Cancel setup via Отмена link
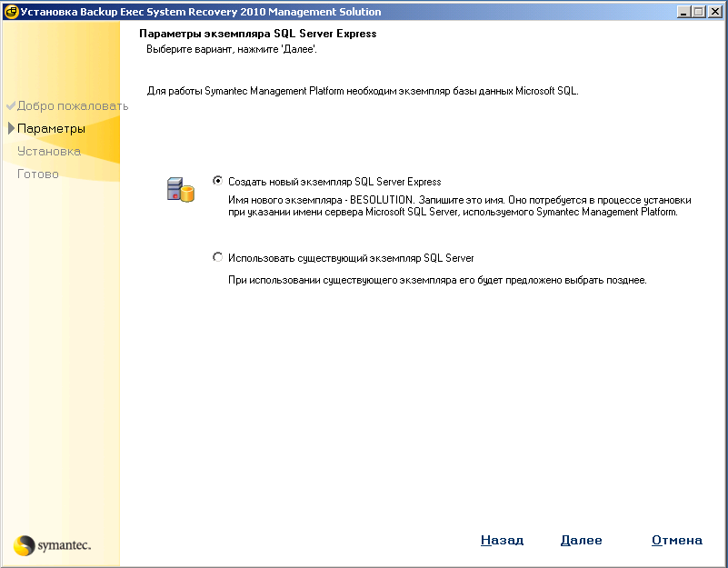The image size is (728, 568). pos(676,540)
